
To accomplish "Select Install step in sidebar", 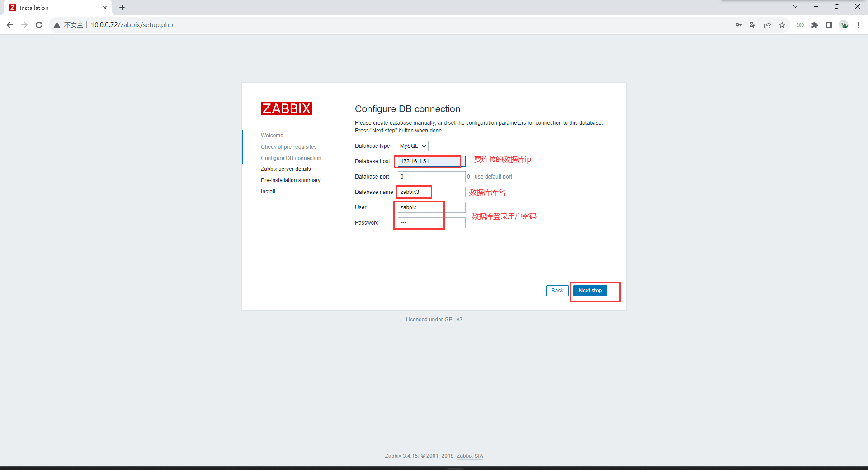I will [x=268, y=192].
